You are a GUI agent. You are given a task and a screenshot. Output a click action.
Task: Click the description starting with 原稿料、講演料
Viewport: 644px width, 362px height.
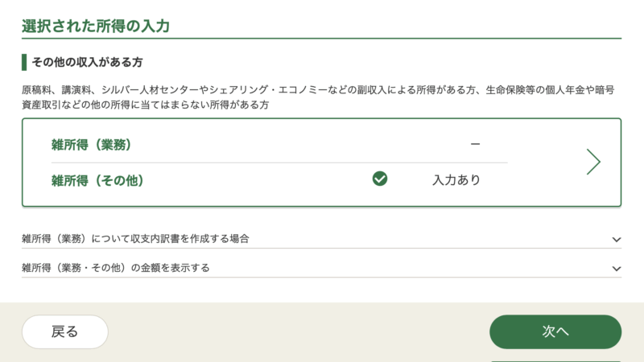pyautogui.click(x=318, y=90)
